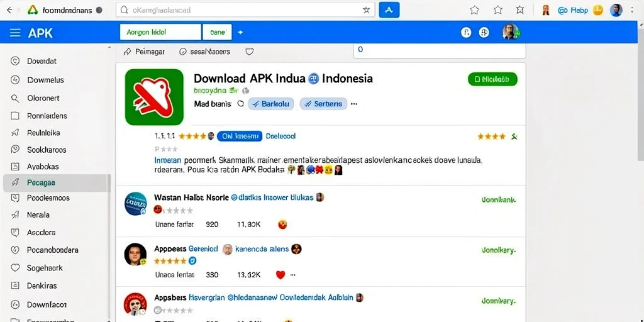This screenshot has width=644, height=322.
Task: Click the blue extension button next to address bar
Action: [389, 10]
